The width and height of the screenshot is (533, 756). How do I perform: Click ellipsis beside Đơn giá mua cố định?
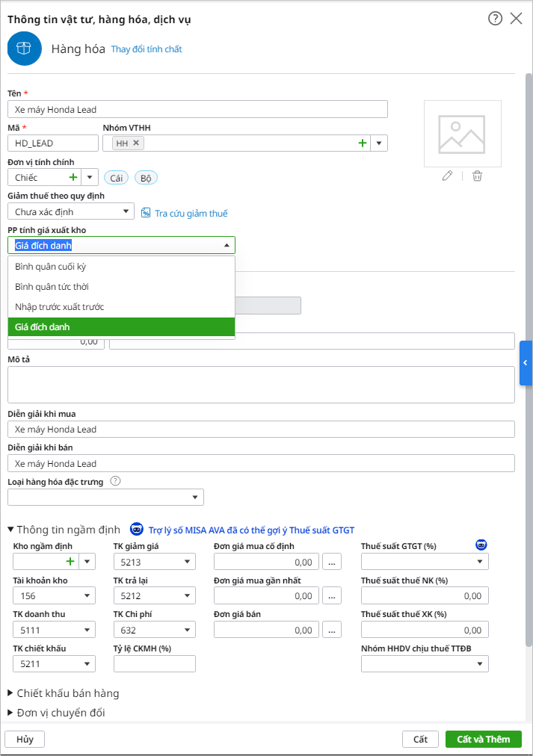coord(332,562)
